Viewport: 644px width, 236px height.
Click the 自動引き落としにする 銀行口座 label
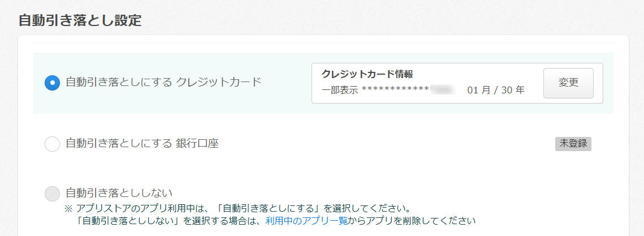142,144
